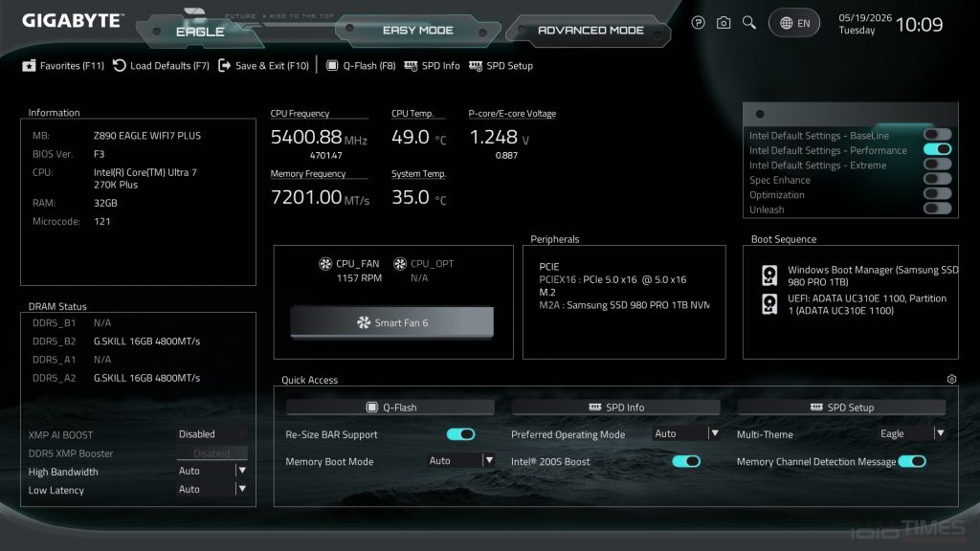Viewport: 980px width, 551px height.
Task: Disable Re-Size BAR Support toggle
Action: tap(460, 434)
